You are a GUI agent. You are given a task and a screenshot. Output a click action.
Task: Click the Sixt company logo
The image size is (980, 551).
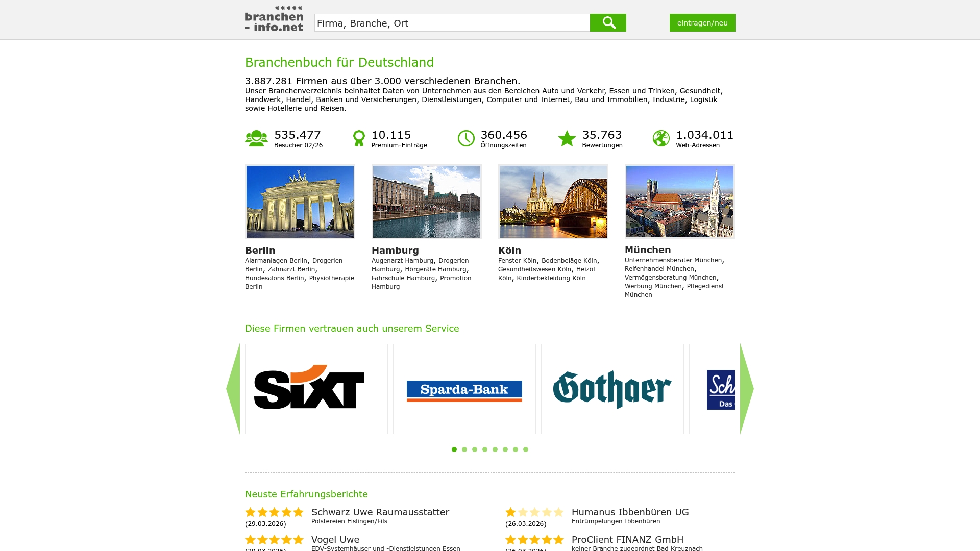point(309,388)
